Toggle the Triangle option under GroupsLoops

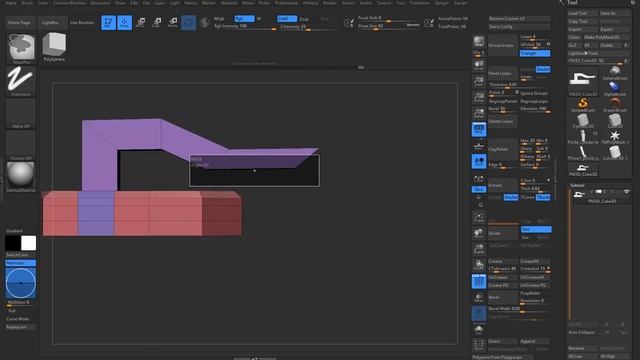535,53
